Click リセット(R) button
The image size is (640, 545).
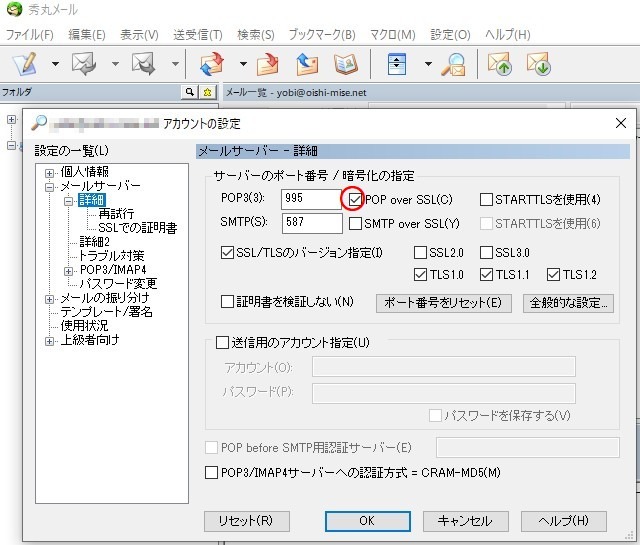[247, 521]
